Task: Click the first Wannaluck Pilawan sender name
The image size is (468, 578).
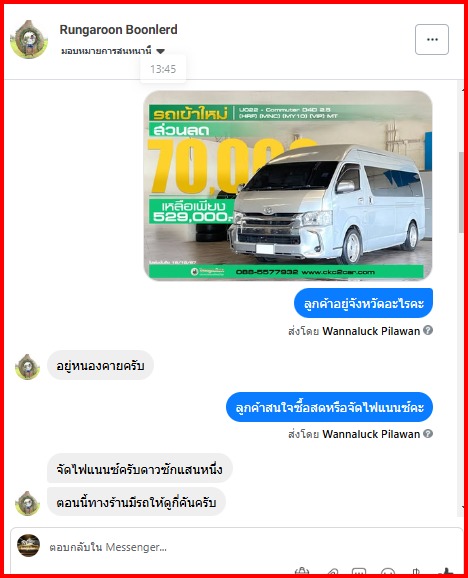Action: pyautogui.click(x=371, y=331)
